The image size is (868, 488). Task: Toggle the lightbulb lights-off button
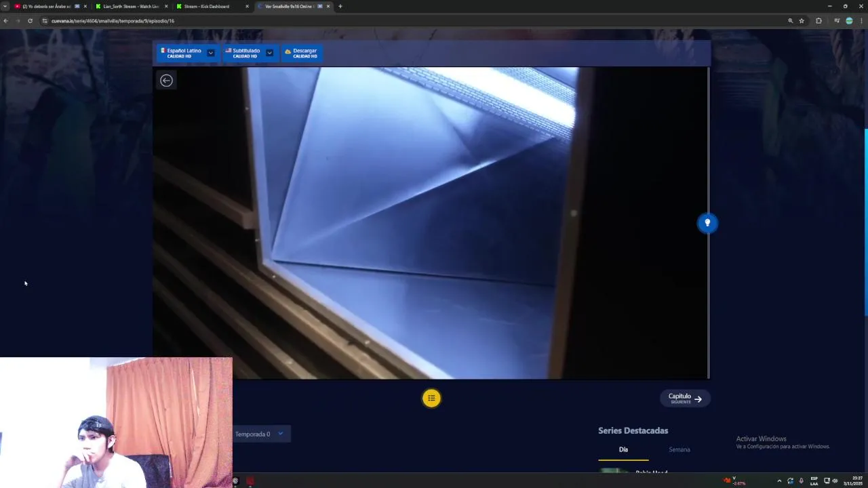coord(707,223)
